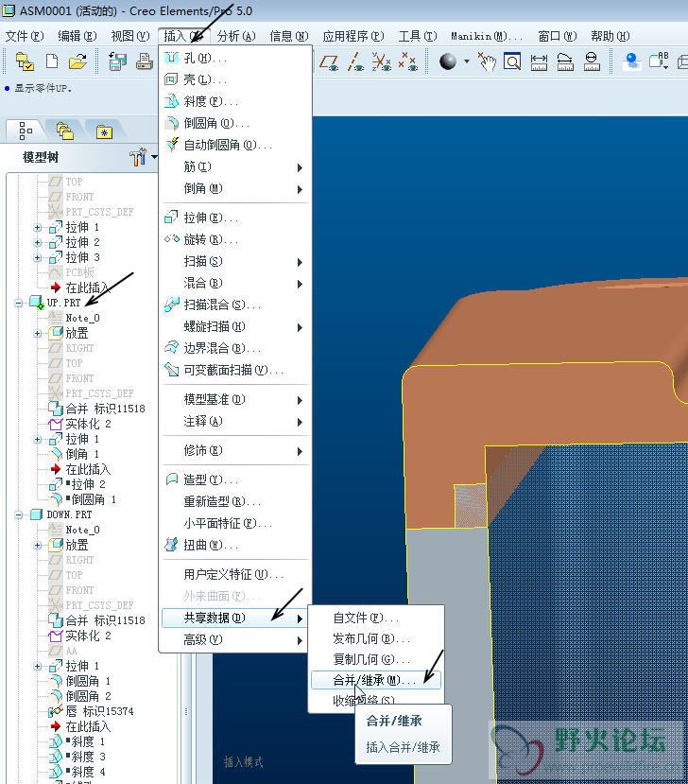The image size is (688, 784).
Task: Click the Save disk icon in toolbar
Action: (x=117, y=61)
